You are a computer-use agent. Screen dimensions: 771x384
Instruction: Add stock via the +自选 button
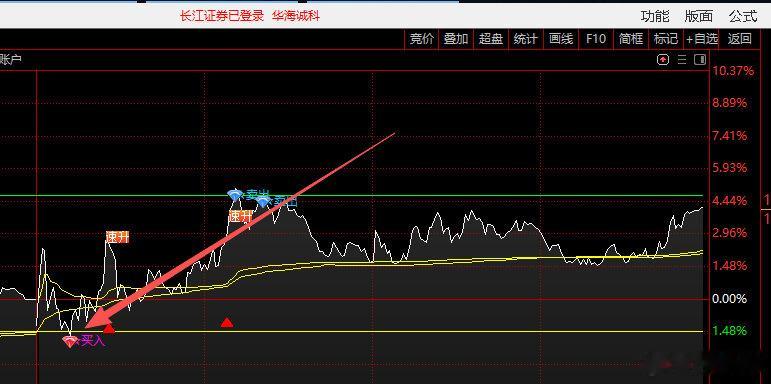pos(702,39)
